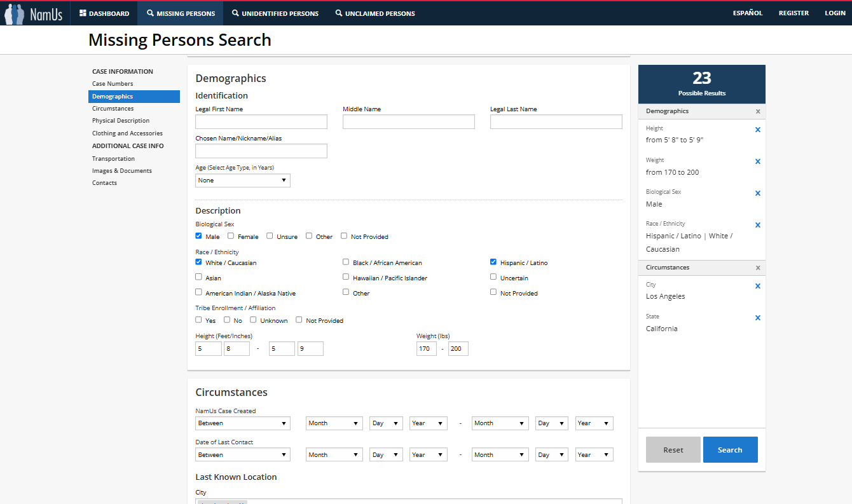Click the Reset button

[x=673, y=449]
